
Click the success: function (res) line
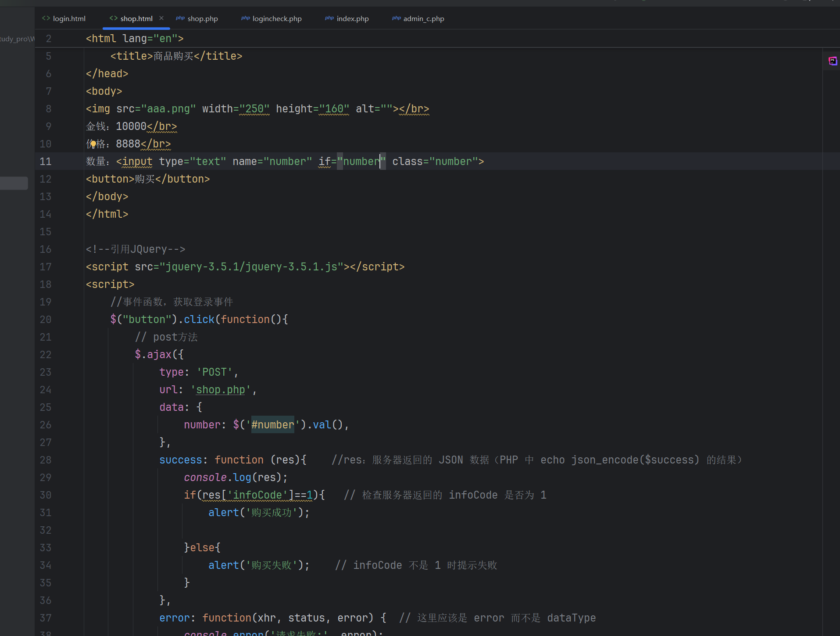[x=233, y=460]
